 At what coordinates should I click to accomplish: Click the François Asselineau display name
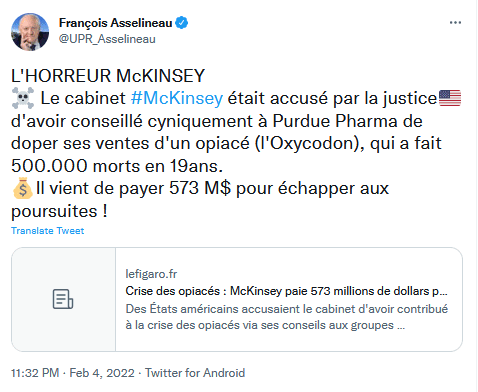[115, 23]
